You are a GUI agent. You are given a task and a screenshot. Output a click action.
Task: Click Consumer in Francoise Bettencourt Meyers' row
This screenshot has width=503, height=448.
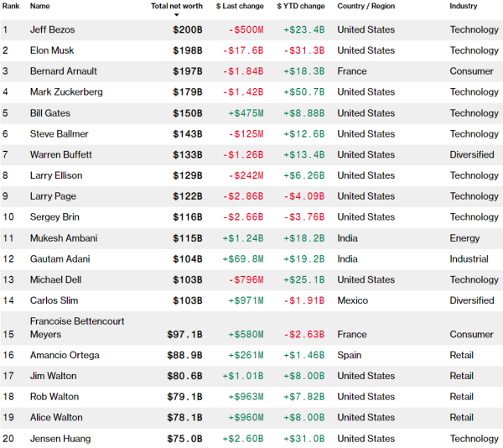coord(471,335)
